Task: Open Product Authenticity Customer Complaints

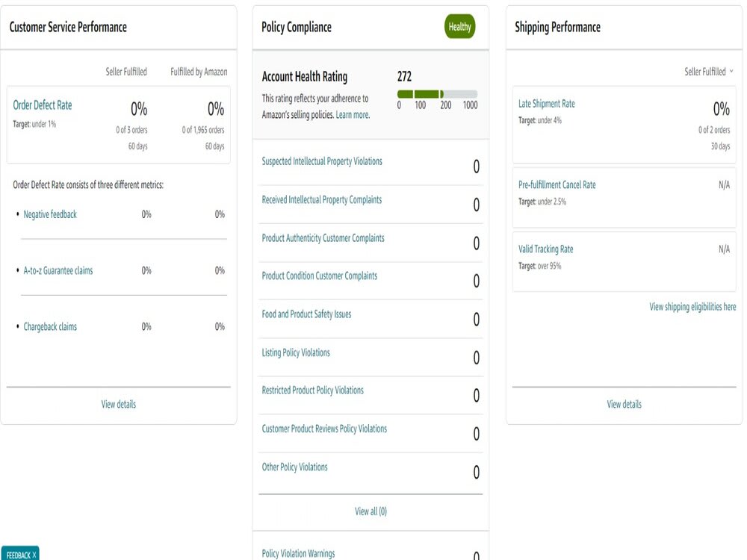Action: (x=323, y=238)
